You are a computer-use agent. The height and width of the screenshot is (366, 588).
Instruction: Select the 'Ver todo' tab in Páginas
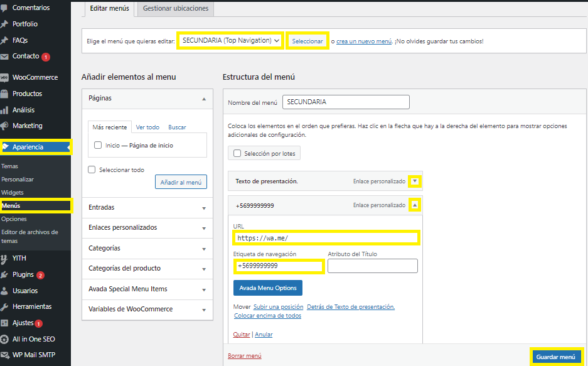pos(147,127)
